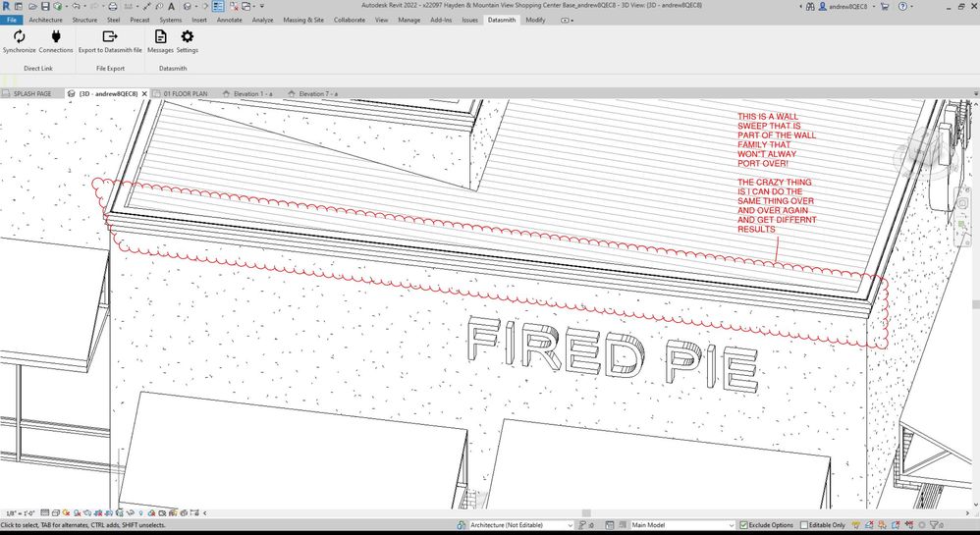Image resolution: width=980 pixels, height=535 pixels.
Task: Click the navigation bar zoom wheel at right
Action: (x=962, y=203)
